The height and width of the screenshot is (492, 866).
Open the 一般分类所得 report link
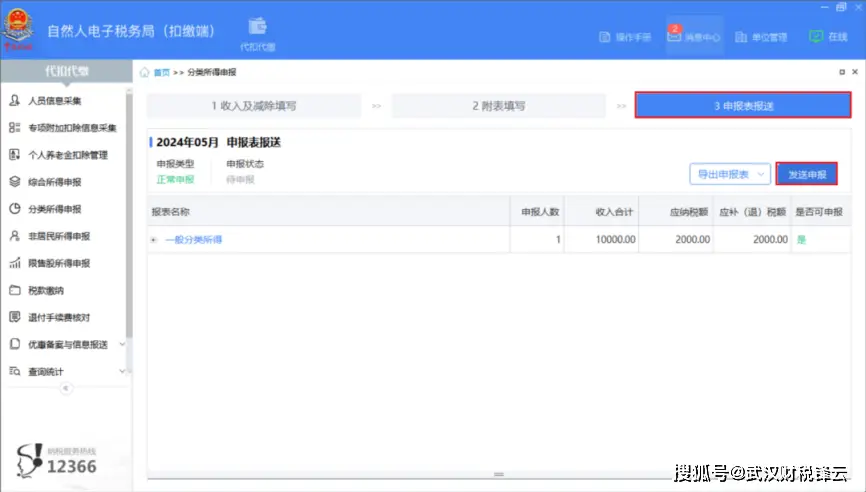click(193, 240)
